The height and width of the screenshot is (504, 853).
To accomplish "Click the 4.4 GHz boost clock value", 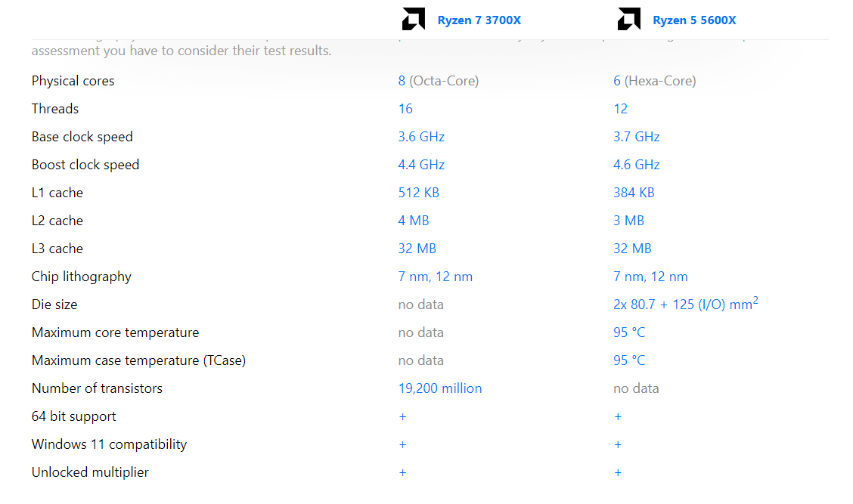I will point(422,165).
